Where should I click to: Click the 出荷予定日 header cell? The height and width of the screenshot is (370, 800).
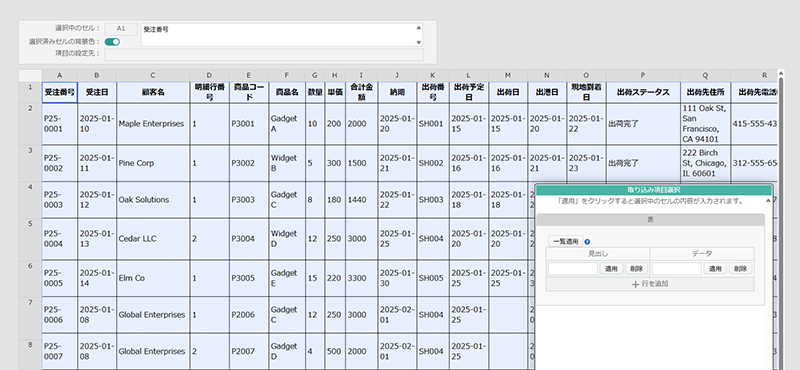[x=468, y=93]
